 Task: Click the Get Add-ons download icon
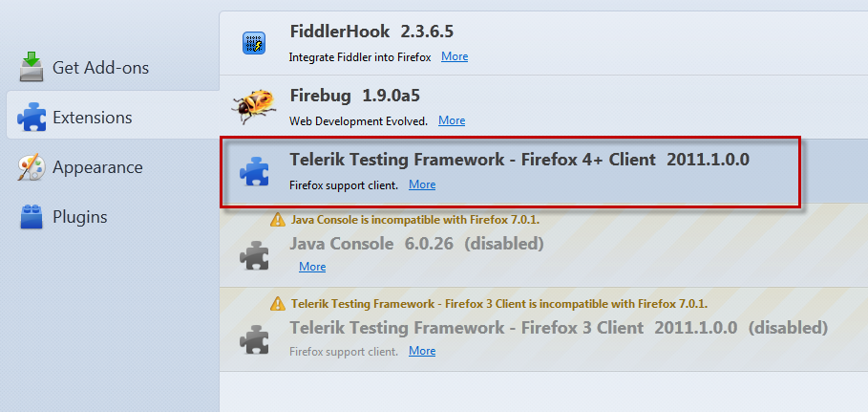32,68
